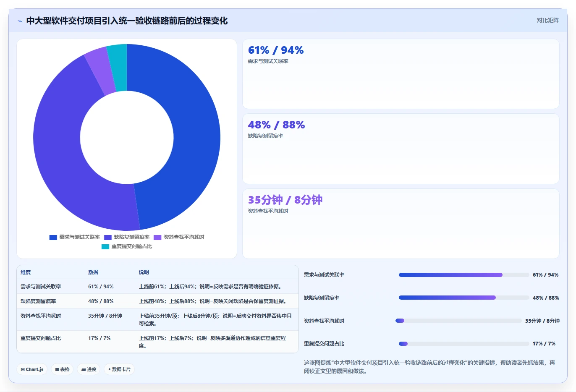
Task: Toggle the indigo legend swatch for 缺陷复测留痕率
Action: [108, 238]
